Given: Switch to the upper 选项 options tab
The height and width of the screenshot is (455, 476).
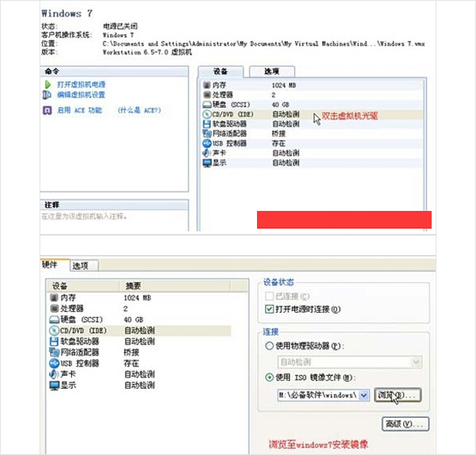Looking at the screenshot, I should coord(272,72).
